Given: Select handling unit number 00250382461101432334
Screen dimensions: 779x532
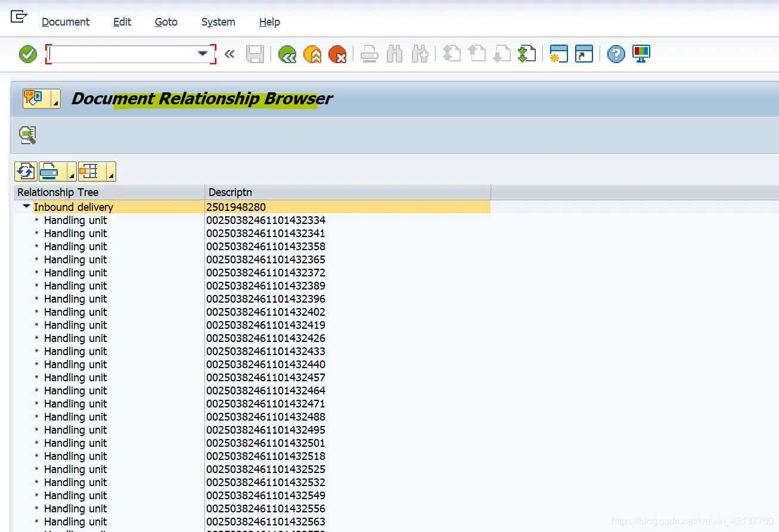Looking at the screenshot, I should 266,220.
